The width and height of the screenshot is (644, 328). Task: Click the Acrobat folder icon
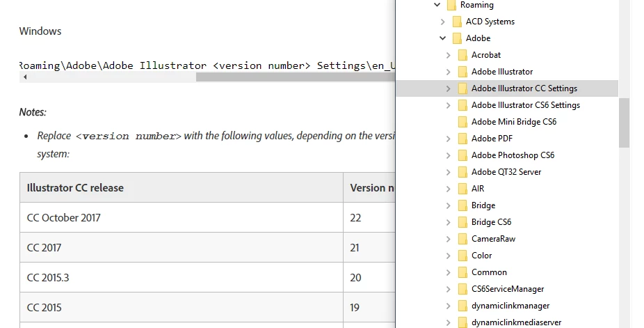tap(463, 55)
